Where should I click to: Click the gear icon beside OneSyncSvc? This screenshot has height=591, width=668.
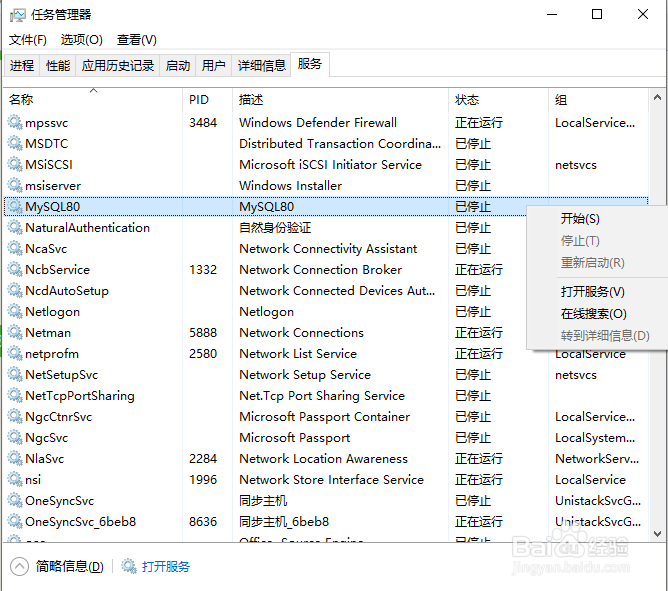(x=15, y=500)
